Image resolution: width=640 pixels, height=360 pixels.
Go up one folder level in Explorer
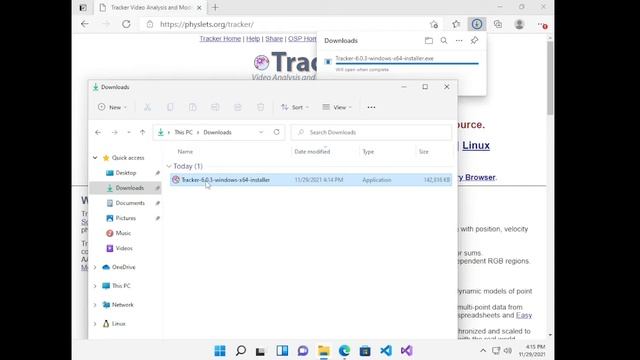(x=142, y=132)
